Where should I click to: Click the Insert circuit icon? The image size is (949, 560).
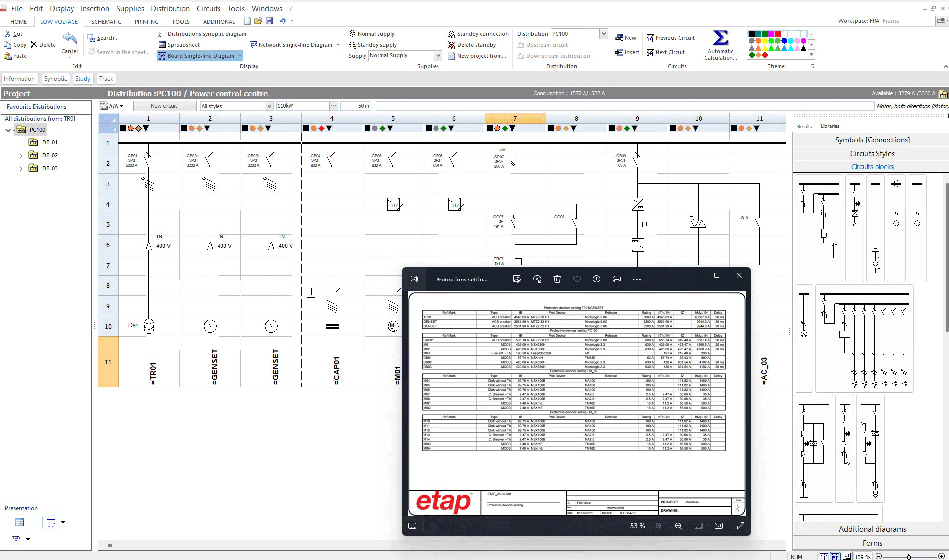[619, 52]
